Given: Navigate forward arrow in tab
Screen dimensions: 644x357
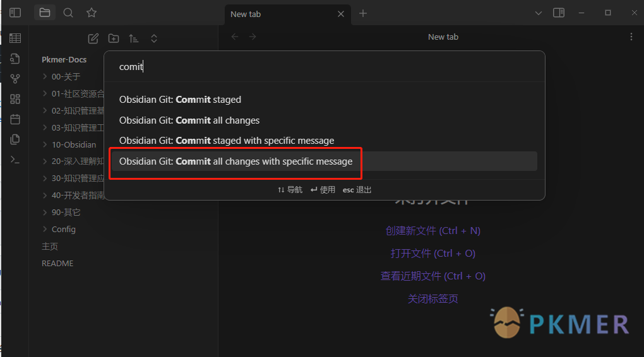Looking at the screenshot, I should click(253, 37).
